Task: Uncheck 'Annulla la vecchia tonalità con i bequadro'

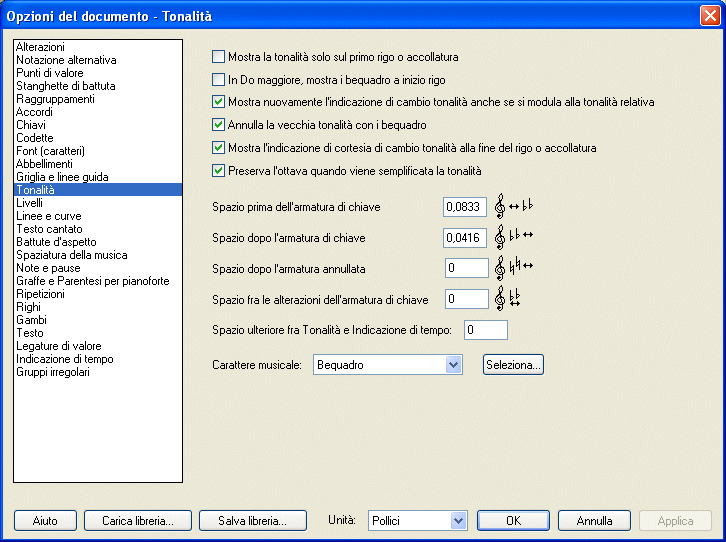Action: tap(219, 125)
